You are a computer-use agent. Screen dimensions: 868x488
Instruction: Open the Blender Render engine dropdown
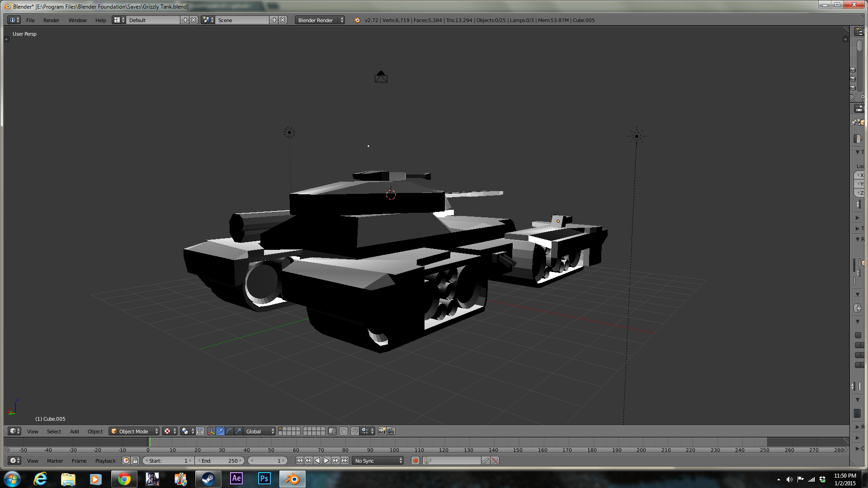(x=320, y=20)
